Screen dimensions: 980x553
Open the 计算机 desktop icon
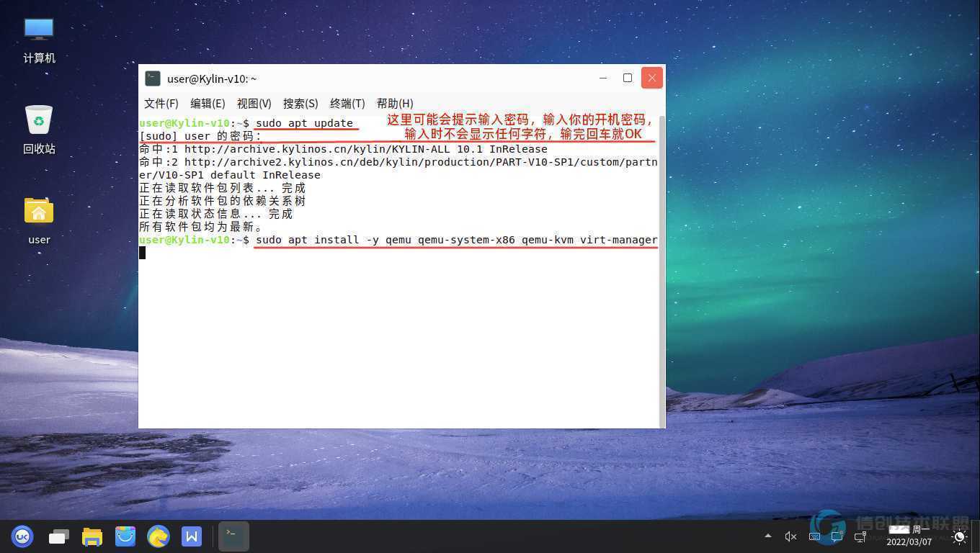(x=39, y=40)
